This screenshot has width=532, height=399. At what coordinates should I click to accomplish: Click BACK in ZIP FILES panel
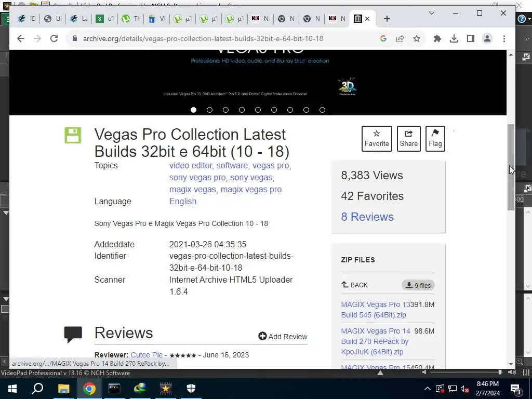[x=354, y=285]
